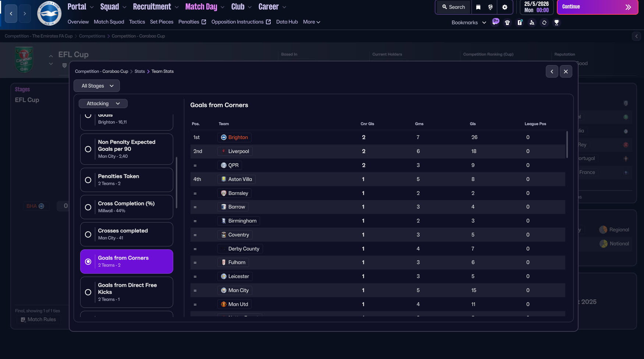The width and height of the screenshot is (644, 359).
Task: Click the team stats table scrollbar
Action: 567,144
